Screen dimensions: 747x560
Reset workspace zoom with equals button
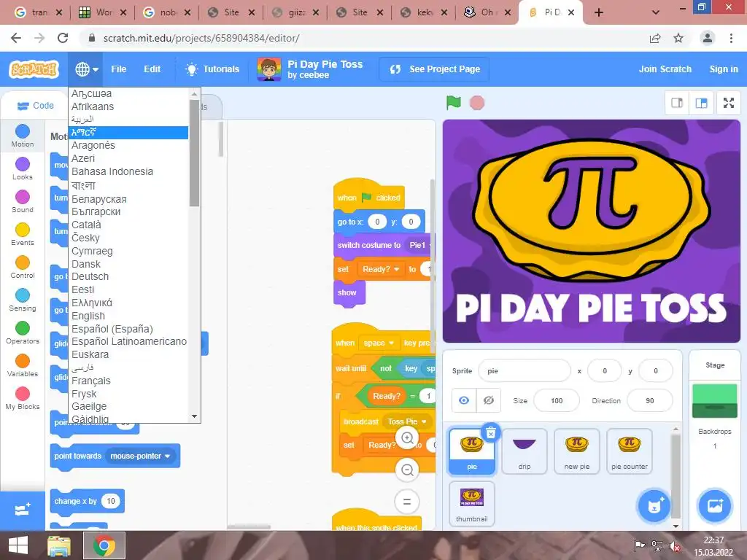coord(407,502)
